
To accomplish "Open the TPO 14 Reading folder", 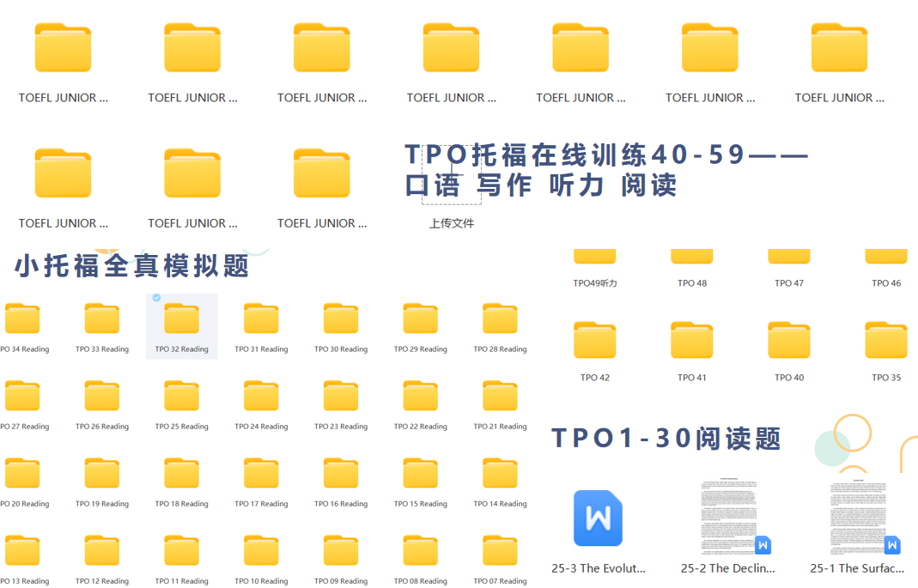I will pyautogui.click(x=500, y=474).
